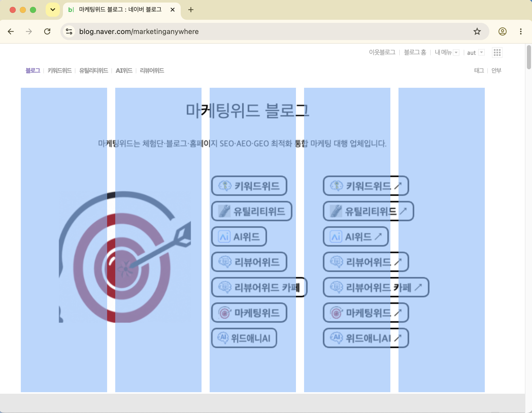The height and width of the screenshot is (413, 532).
Task: Open the 안부 guestbook link
Action: [496, 71]
